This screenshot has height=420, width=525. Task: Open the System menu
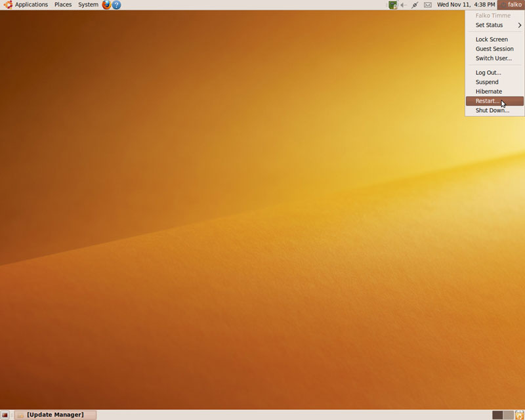tap(88, 5)
